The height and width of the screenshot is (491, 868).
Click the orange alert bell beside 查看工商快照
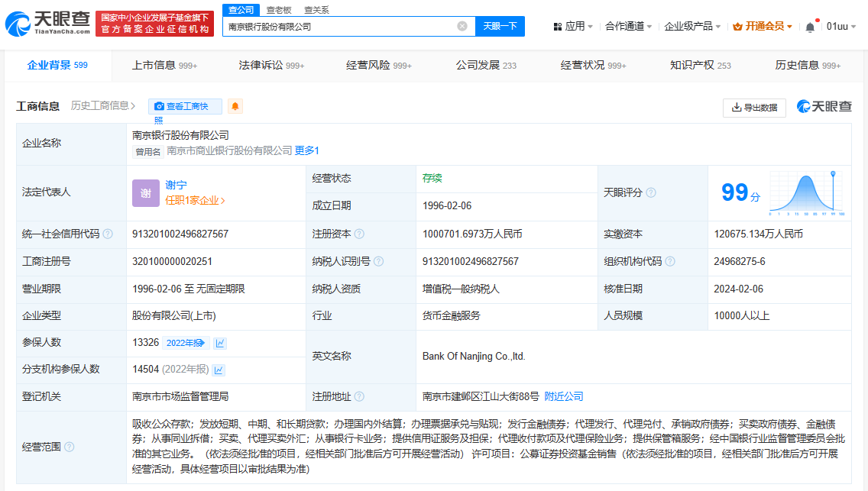point(235,105)
